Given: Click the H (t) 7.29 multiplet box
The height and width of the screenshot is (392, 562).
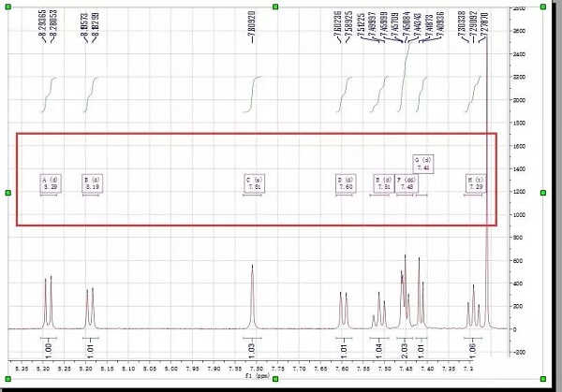Looking at the screenshot, I should (476, 183).
